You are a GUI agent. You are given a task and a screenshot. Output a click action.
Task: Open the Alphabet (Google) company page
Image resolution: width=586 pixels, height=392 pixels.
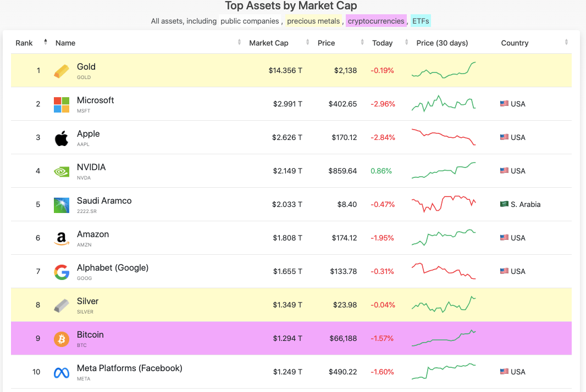(113, 268)
